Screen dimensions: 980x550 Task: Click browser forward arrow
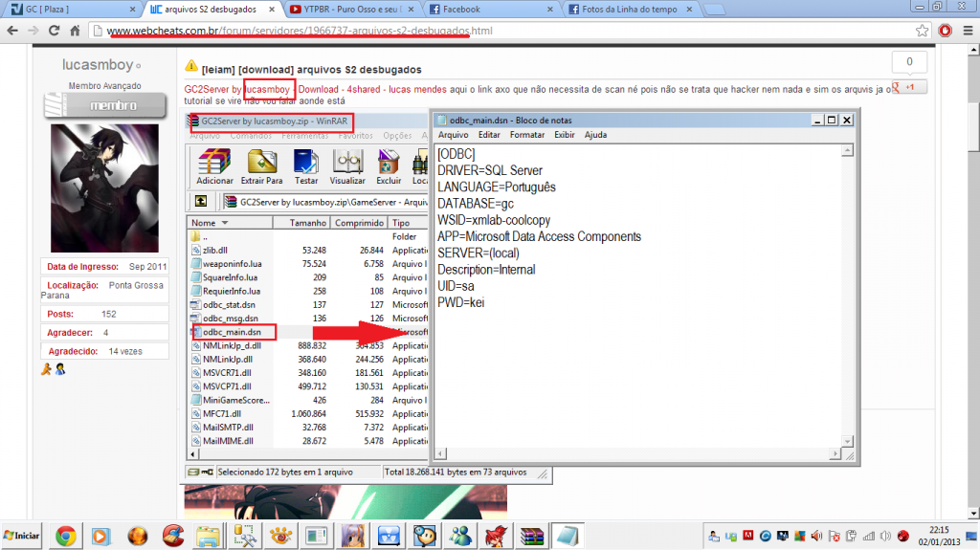tap(33, 31)
